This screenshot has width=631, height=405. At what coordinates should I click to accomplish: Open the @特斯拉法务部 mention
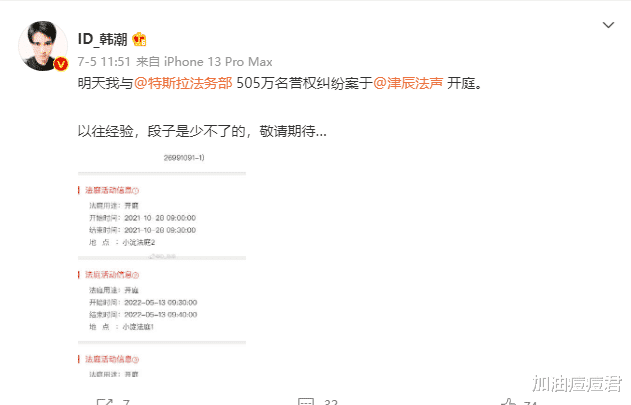183,83
